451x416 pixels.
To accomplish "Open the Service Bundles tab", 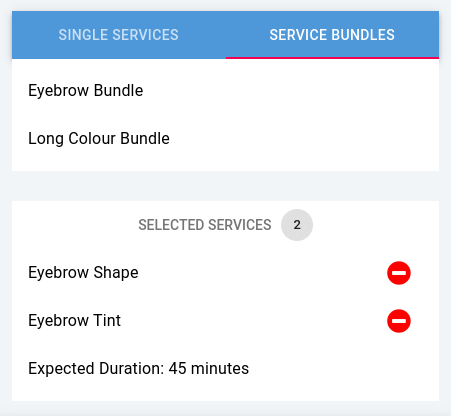I will 332,35.
